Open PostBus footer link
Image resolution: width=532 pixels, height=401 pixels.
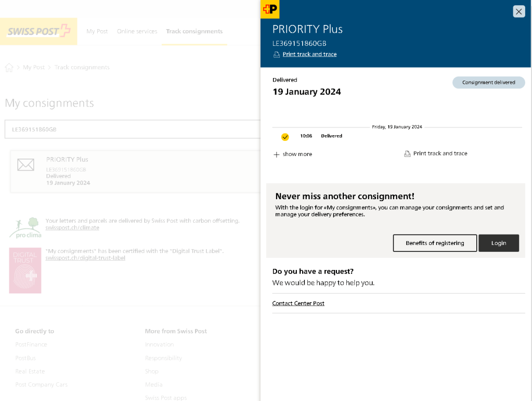pos(25,358)
